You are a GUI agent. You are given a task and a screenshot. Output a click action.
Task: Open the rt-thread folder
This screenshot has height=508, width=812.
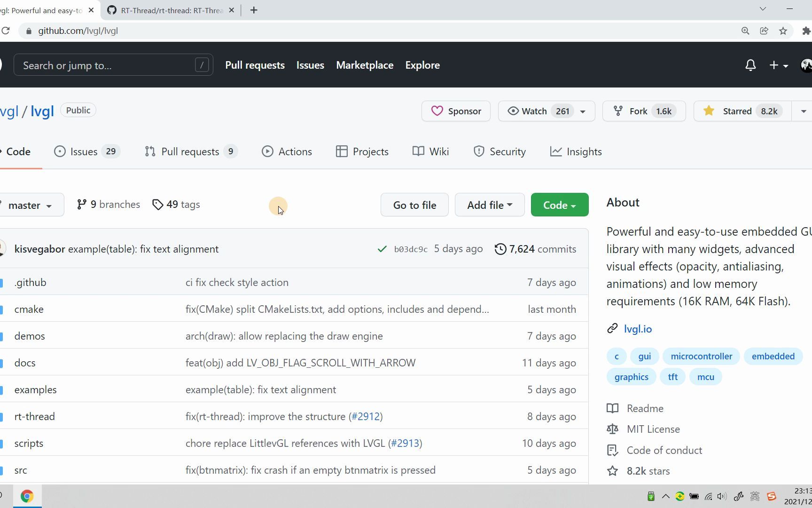pos(35,416)
